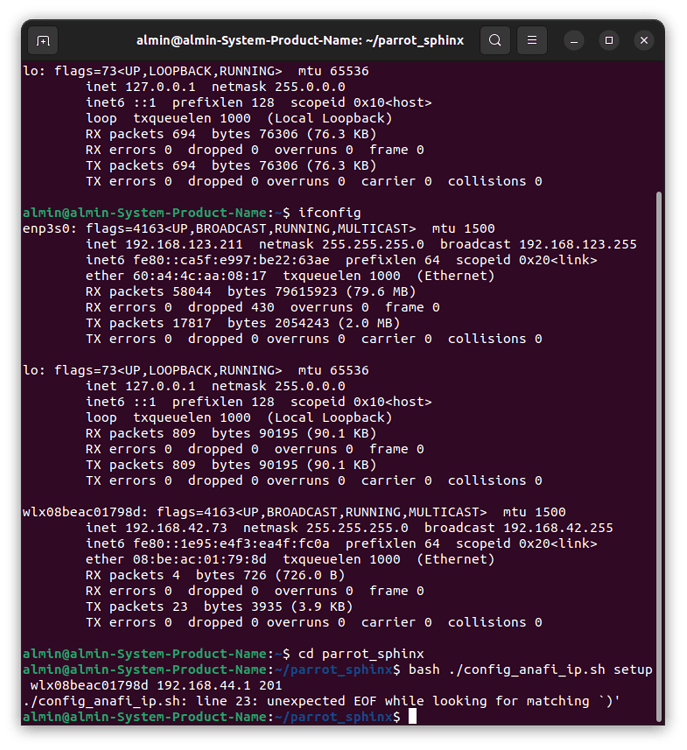This screenshot has height=750, width=687.
Task: Click the scrollbar track above the thumb
Action: click(657, 120)
